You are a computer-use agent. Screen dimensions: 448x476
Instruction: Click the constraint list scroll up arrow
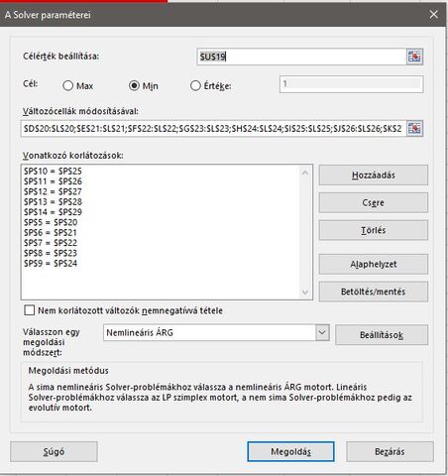click(x=305, y=173)
